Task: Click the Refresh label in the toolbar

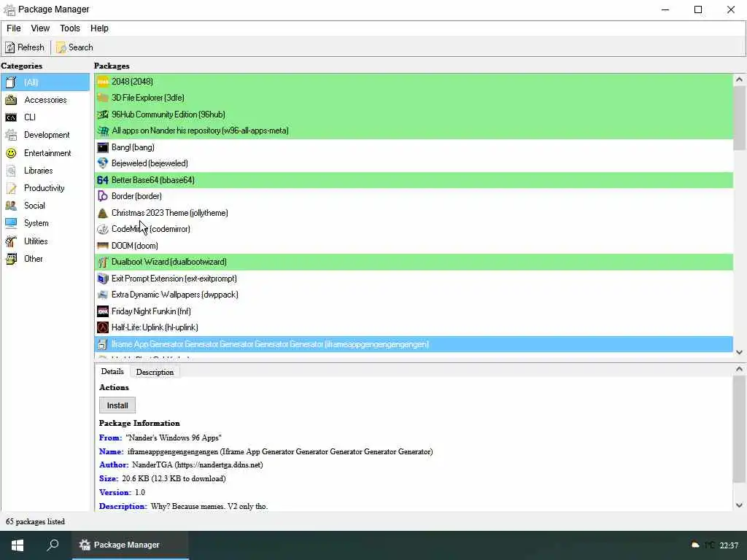Action: pyautogui.click(x=31, y=47)
